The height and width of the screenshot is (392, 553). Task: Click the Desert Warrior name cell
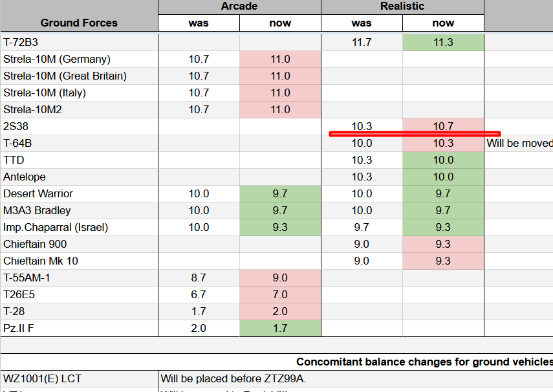pyautogui.click(x=79, y=193)
